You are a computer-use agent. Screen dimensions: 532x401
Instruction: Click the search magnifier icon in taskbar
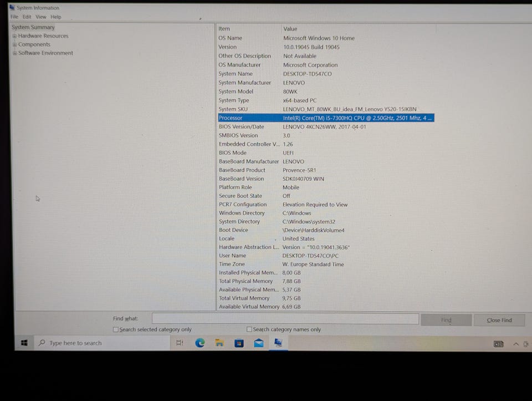point(42,343)
